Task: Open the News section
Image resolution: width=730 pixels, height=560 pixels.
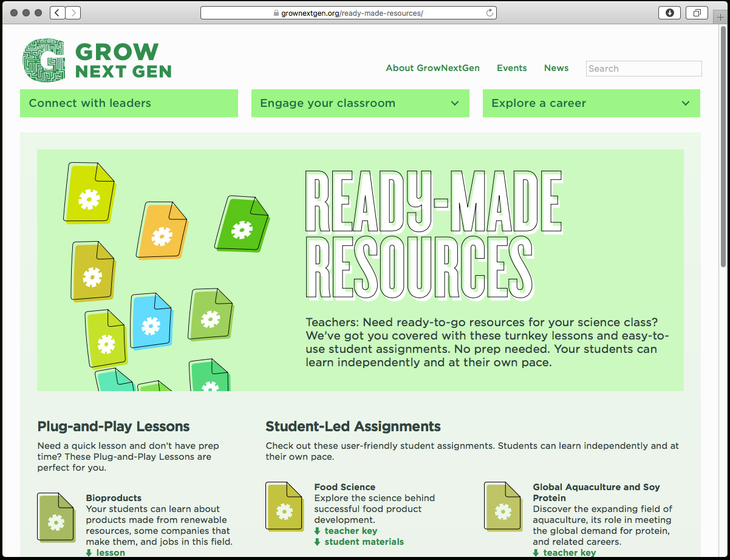Action: (x=556, y=68)
